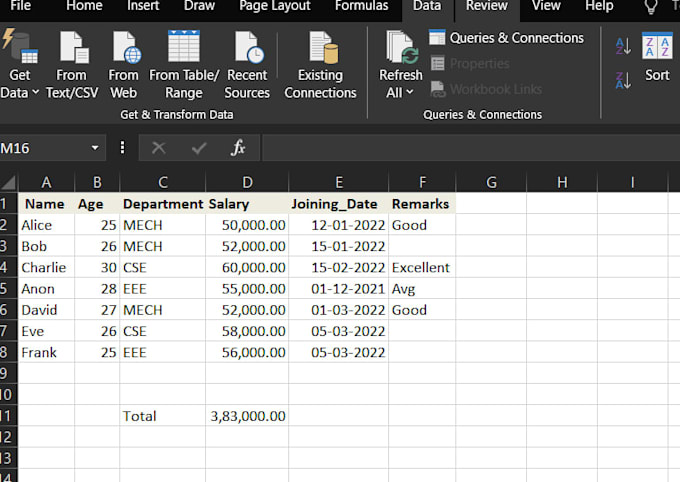Screen dimensions: 680x482
Task: Select the Avg remarks cell
Action: click(422, 289)
